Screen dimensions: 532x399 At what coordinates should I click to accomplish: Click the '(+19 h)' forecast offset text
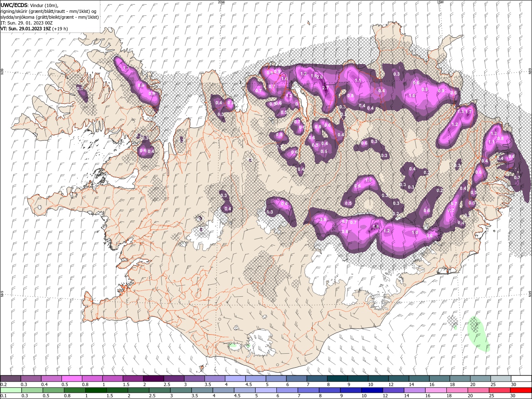[60, 29]
